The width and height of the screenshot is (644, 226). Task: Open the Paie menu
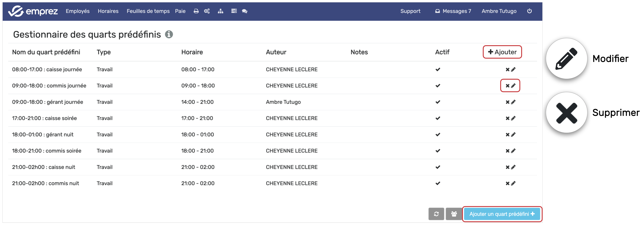[x=180, y=11]
